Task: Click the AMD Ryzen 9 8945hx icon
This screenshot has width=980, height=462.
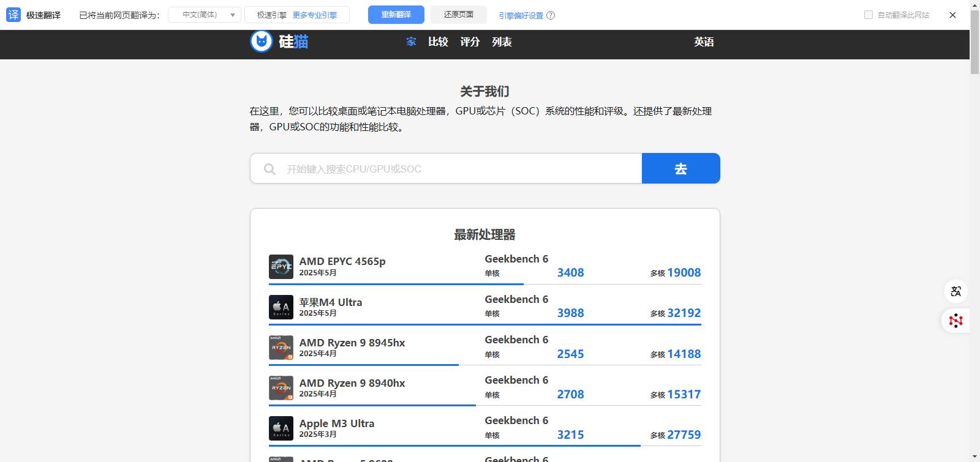Action: (281, 348)
